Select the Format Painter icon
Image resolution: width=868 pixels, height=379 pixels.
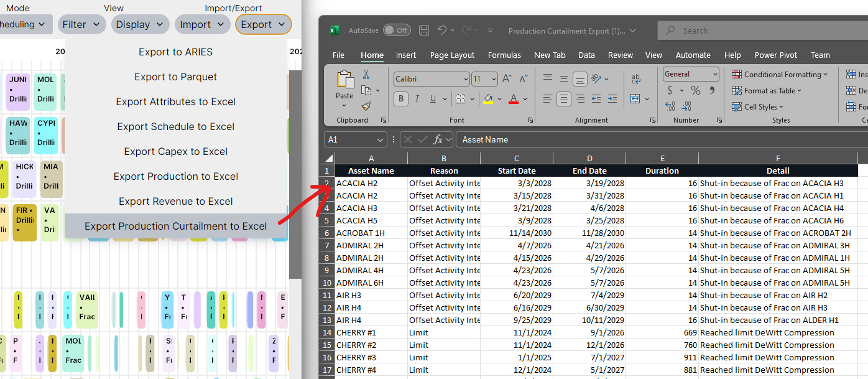click(x=366, y=106)
